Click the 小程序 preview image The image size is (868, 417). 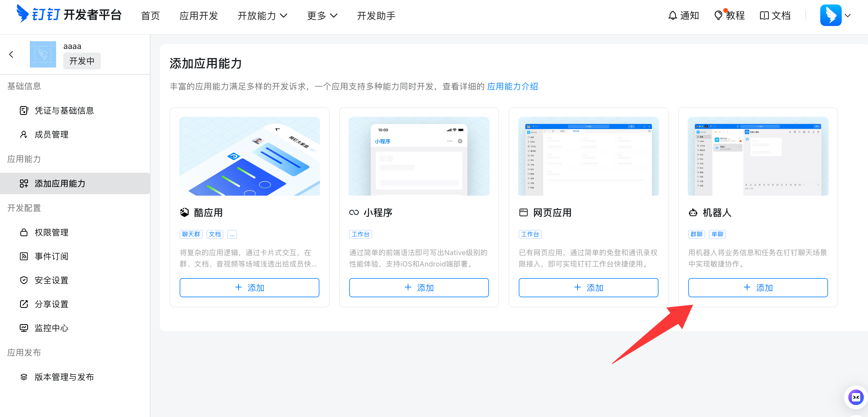419,156
